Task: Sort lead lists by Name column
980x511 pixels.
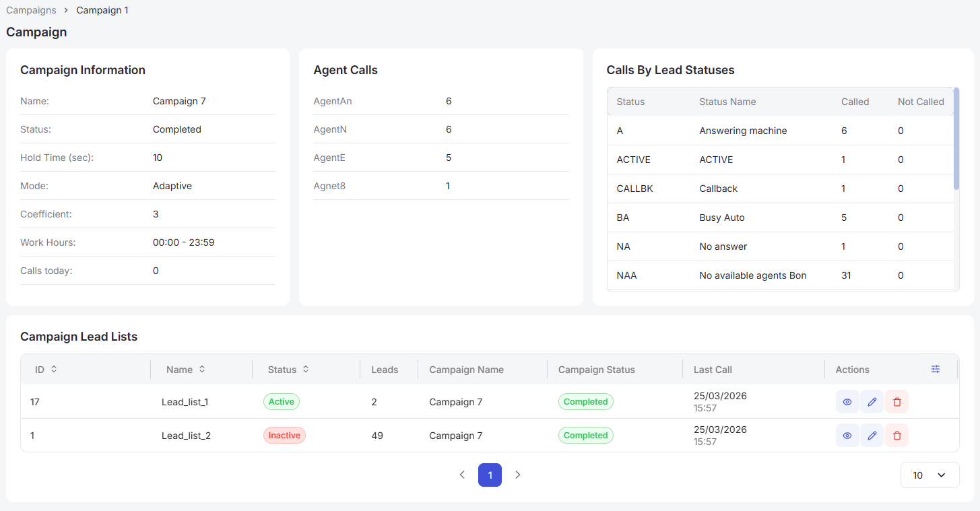Action: click(201, 369)
